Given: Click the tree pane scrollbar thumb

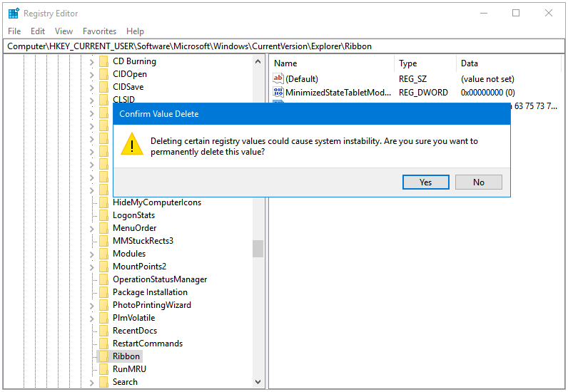Looking at the screenshot, I should [258, 249].
